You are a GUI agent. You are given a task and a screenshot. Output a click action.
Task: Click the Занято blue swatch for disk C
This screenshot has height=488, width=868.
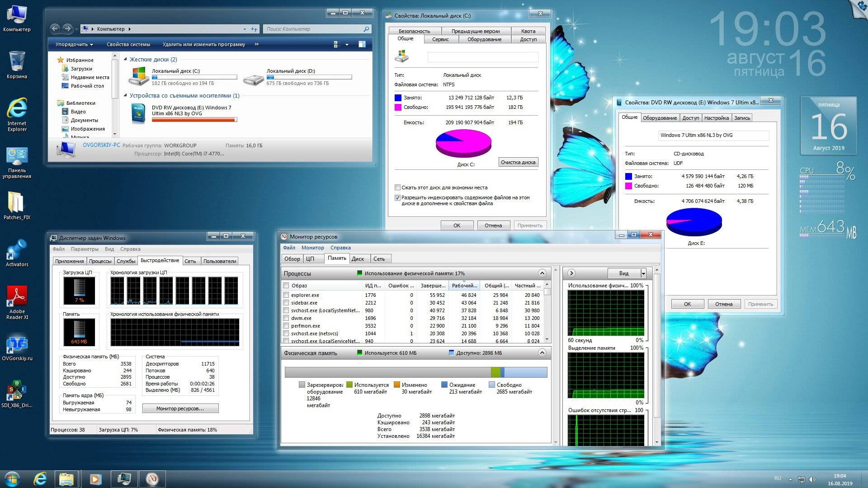pyautogui.click(x=398, y=98)
